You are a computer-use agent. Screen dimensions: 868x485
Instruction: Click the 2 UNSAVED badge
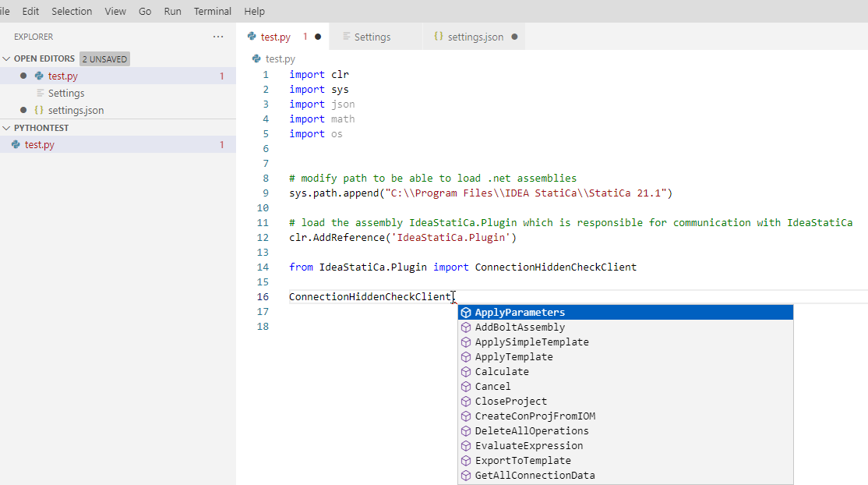[104, 58]
